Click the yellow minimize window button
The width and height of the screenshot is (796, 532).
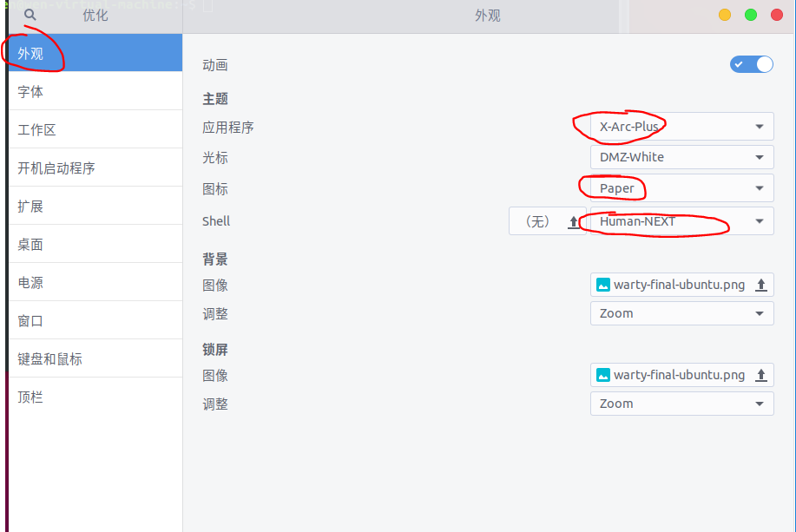click(725, 16)
